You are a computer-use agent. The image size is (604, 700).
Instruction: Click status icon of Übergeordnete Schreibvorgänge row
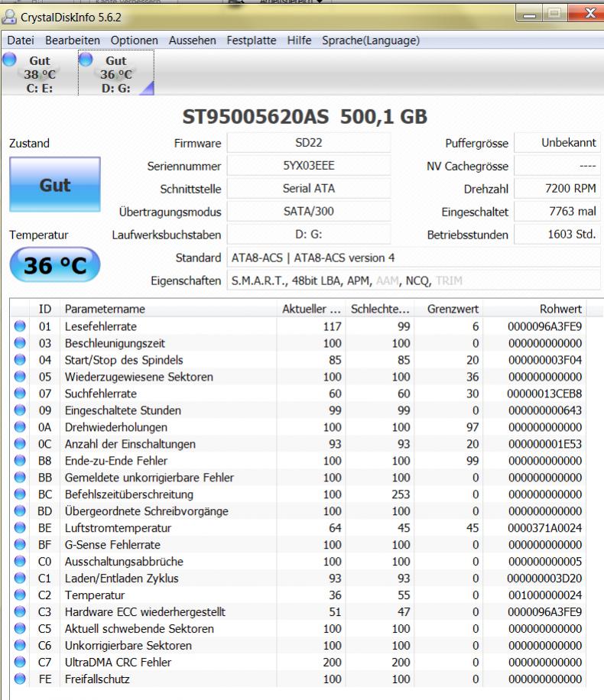[x=20, y=510]
